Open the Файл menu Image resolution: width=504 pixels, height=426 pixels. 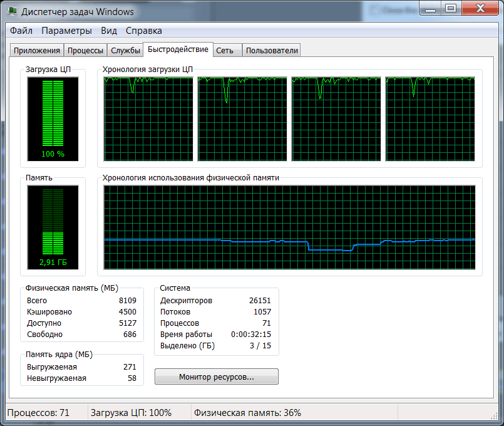point(21,31)
